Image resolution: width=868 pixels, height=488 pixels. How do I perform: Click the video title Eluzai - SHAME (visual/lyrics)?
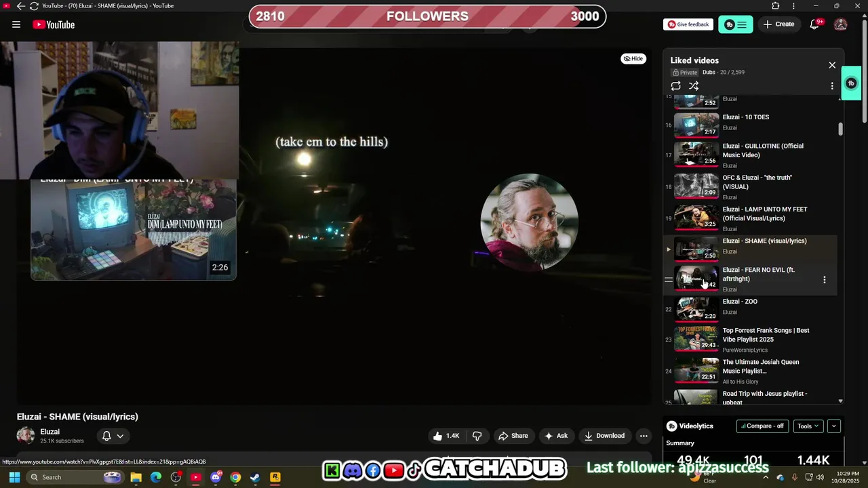coord(77,417)
